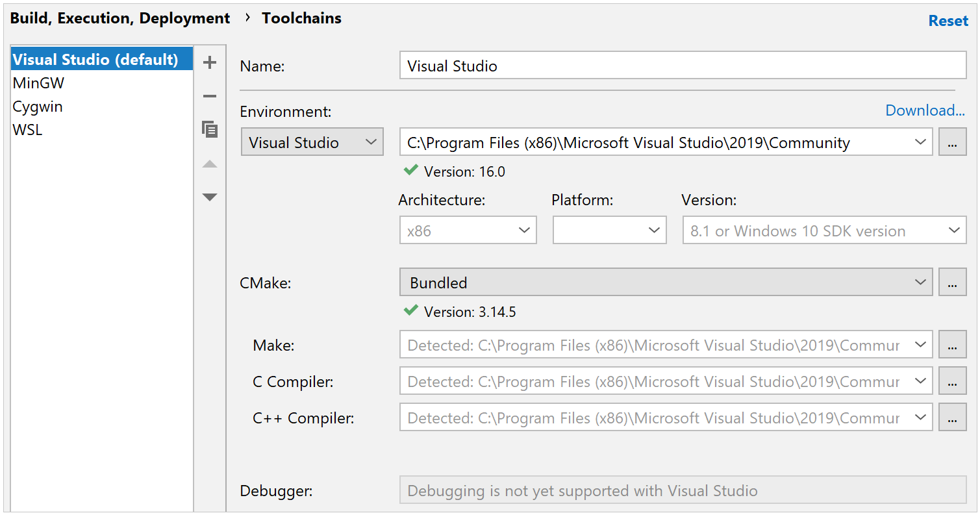Browse for Visual Studio environment path

point(953,142)
